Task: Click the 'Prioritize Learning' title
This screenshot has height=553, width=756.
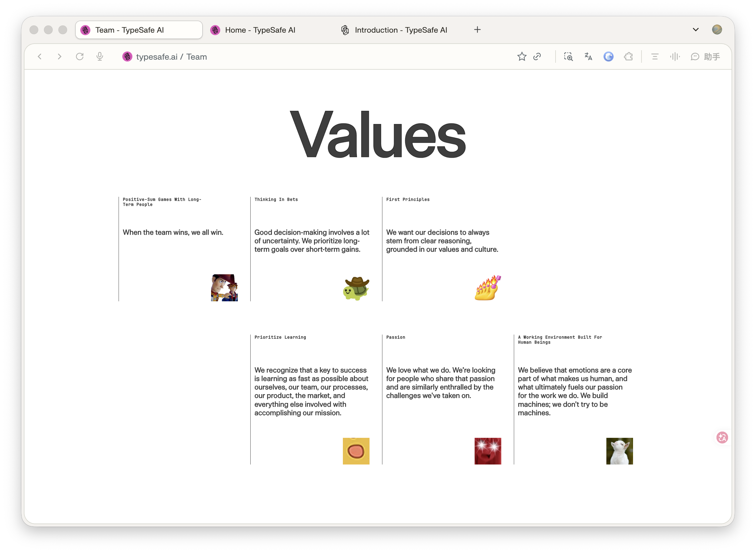Action: pyautogui.click(x=280, y=337)
